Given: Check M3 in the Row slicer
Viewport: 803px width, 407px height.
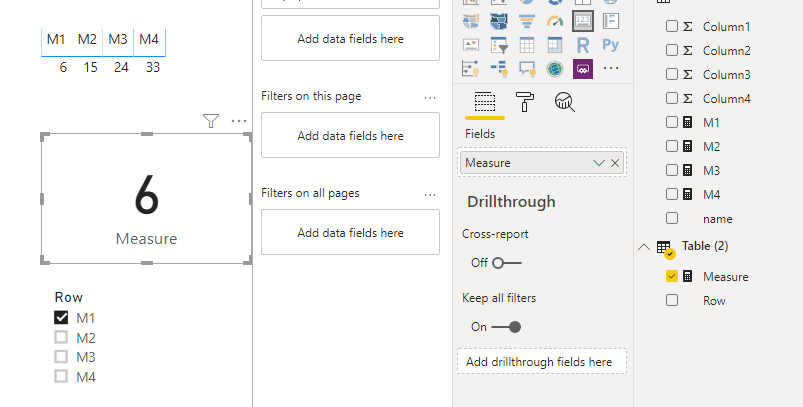Looking at the screenshot, I should tap(61, 357).
